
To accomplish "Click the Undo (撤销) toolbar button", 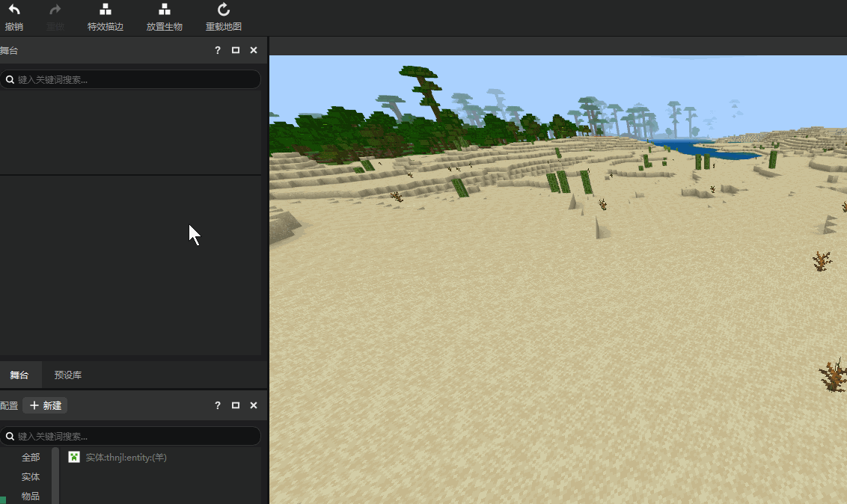I will [14, 17].
